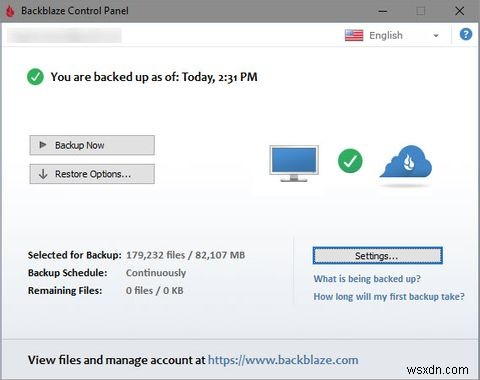The height and width of the screenshot is (380, 480).
Task: Click the 'Backup Schedule:' label
Action: click(68, 273)
